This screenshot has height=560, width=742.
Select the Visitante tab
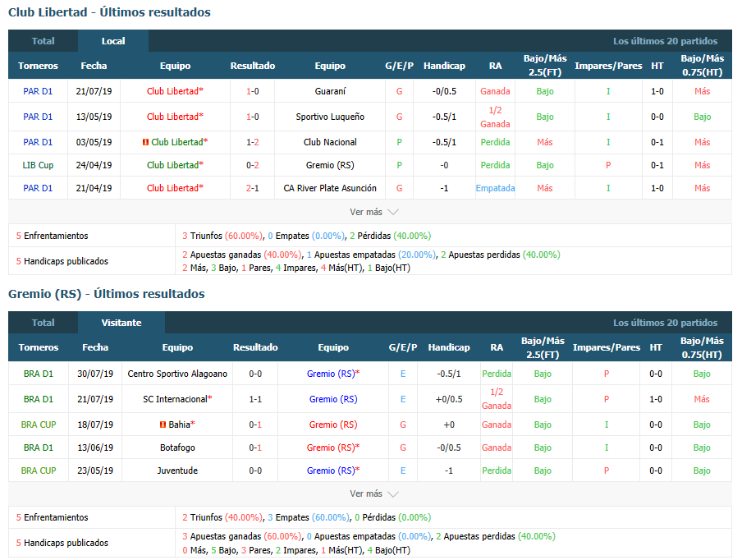click(121, 323)
